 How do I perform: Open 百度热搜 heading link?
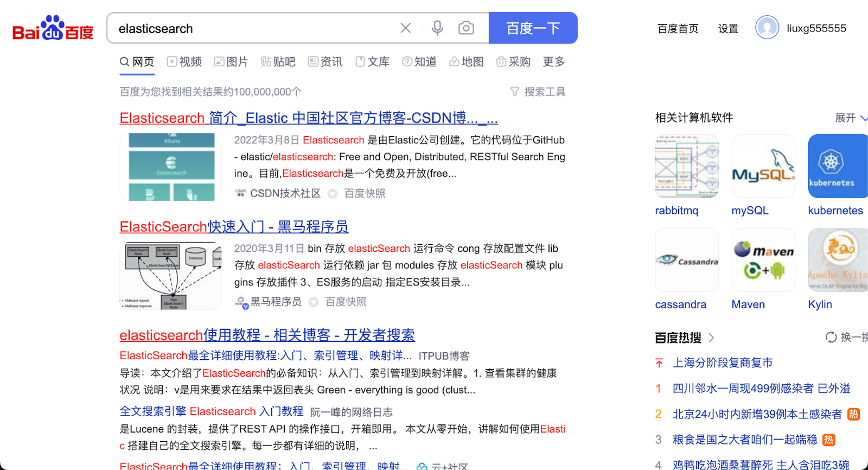[678, 338]
